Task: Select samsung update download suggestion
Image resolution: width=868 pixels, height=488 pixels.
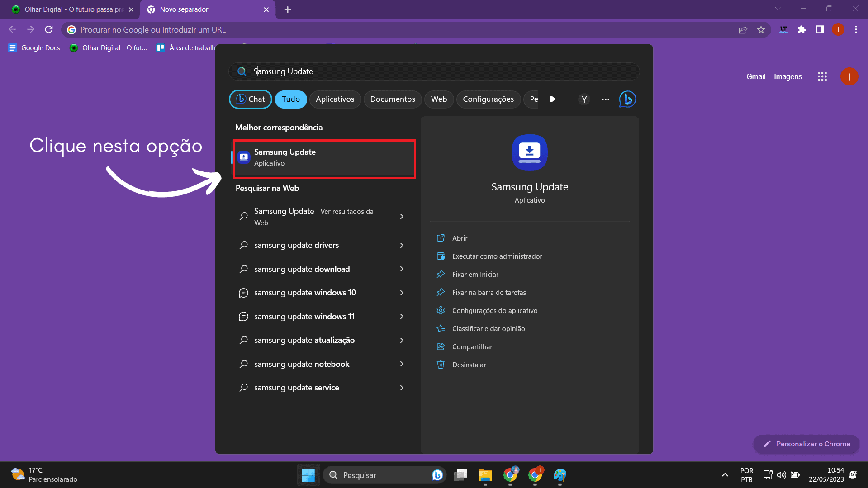Action: (302, 269)
